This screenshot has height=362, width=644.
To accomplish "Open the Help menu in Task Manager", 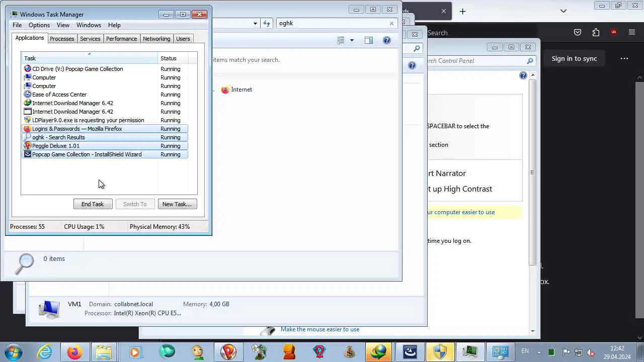I will [114, 25].
